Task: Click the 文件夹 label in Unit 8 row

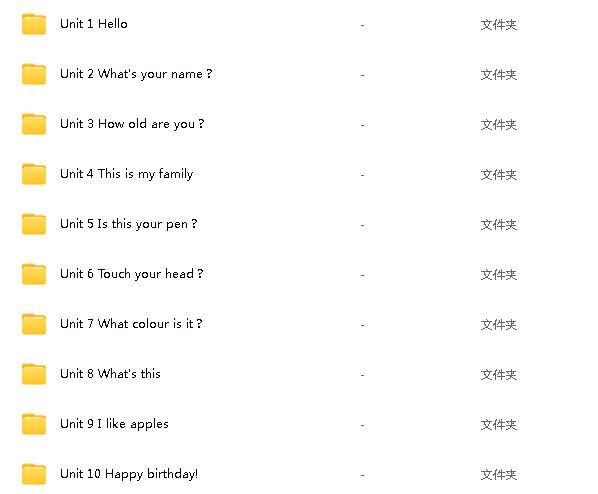Action: tap(498, 375)
